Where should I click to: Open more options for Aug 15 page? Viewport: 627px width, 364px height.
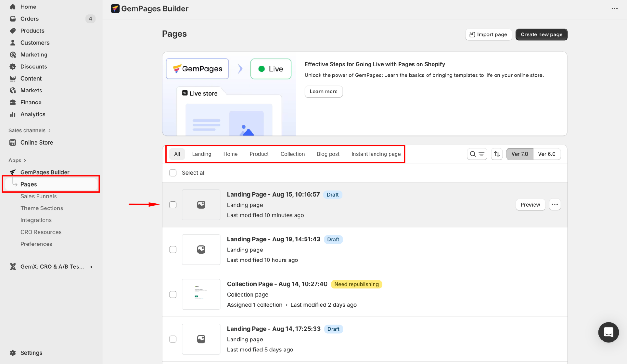555,205
